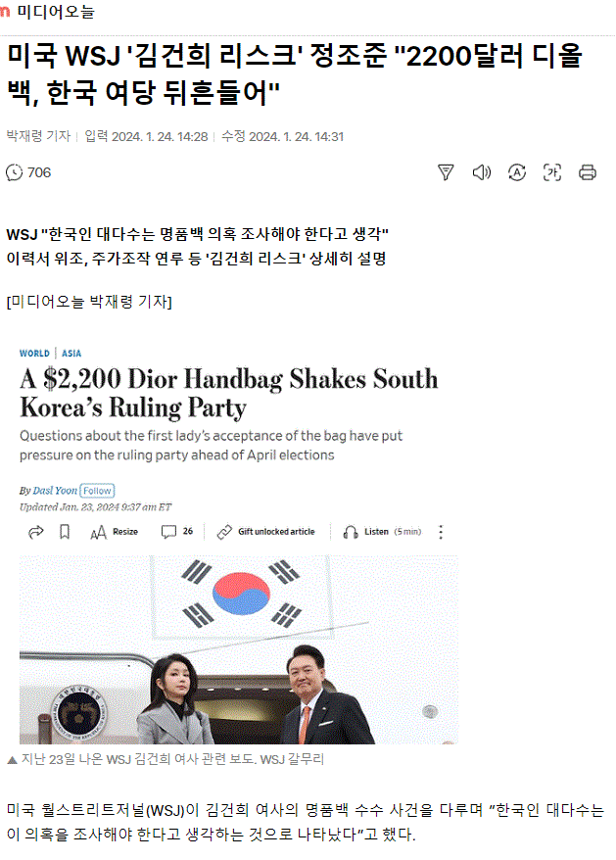The height and width of the screenshot is (860, 616).
Task: Select the WORLD section label
Action: pyautogui.click(x=34, y=354)
